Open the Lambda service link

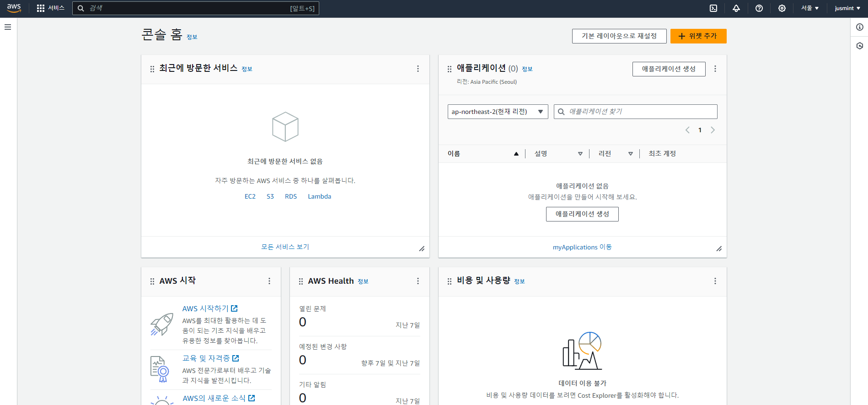click(x=320, y=196)
